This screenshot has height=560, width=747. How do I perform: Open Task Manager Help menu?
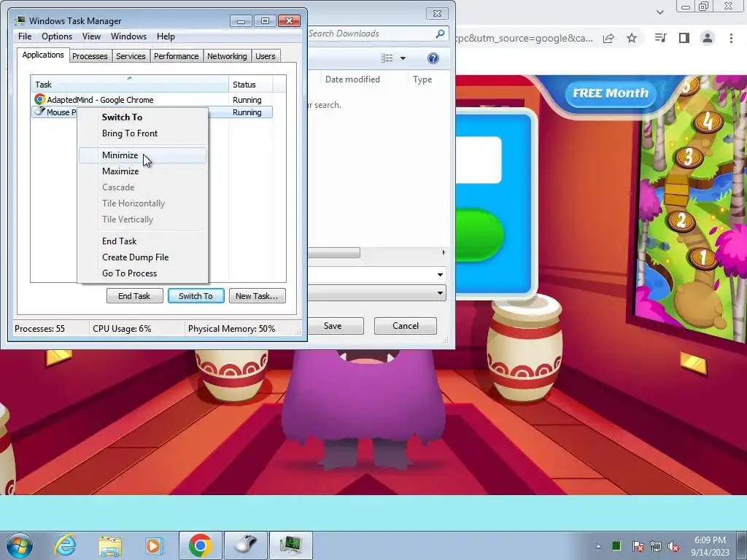(166, 36)
